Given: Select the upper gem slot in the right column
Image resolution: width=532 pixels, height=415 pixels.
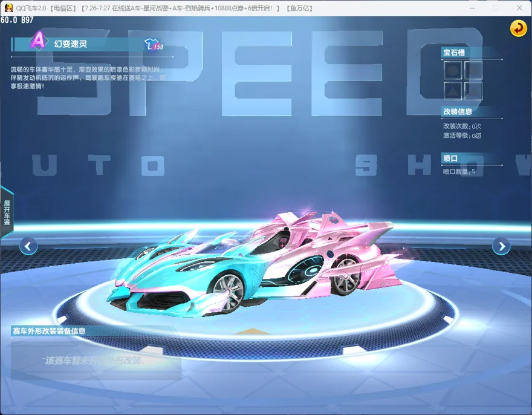Looking at the screenshot, I should [x=473, y=71].
